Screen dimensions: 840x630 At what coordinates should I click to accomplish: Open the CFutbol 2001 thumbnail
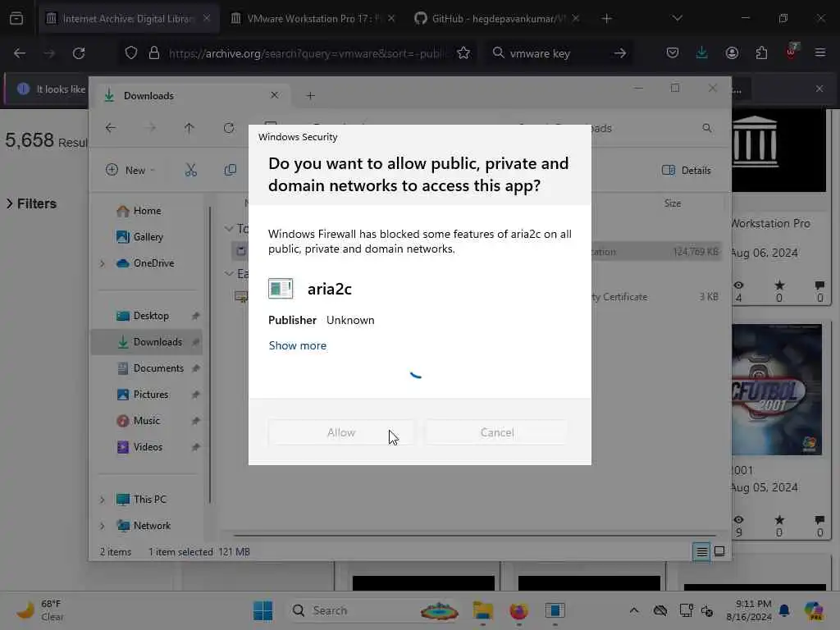pyautogui.click(x=777, y=390)
